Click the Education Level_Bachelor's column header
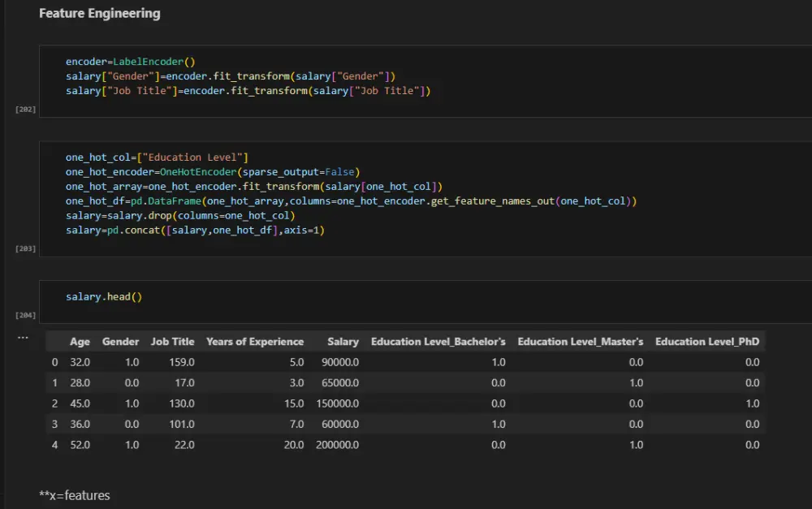 [438, 342]
